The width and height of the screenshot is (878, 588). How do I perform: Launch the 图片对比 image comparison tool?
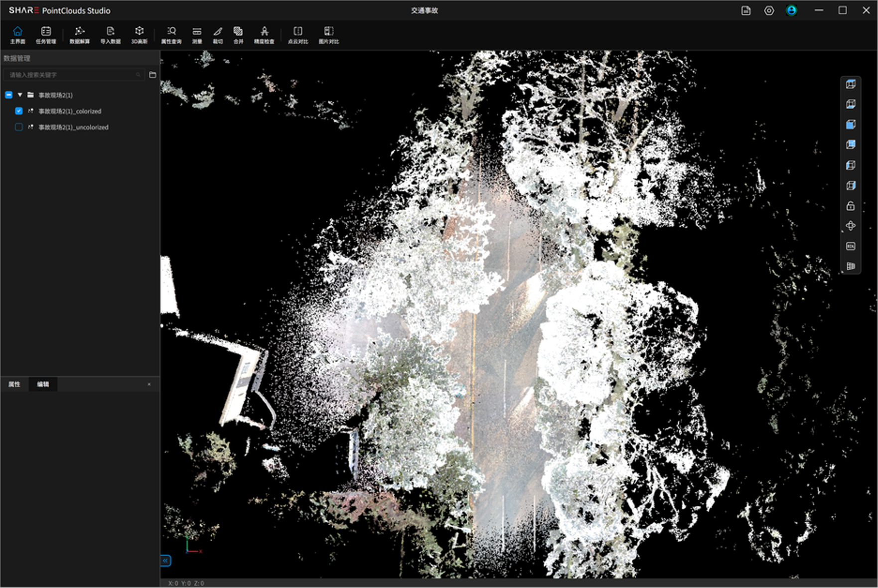[x=328, y=35]
